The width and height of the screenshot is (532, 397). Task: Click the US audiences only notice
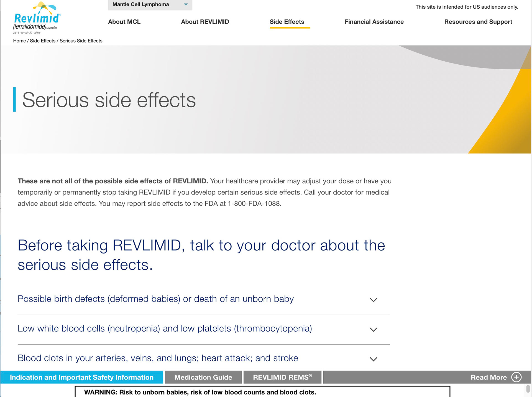point(467,7)
